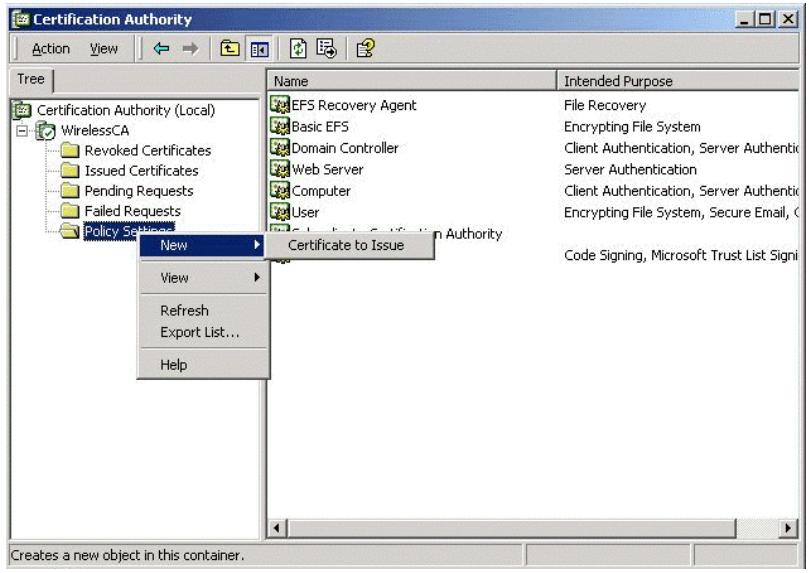This screenshot has width=809, height=573.
Task: Open the View submenu arrow in context menu
Action: click(x=257, y=277)
